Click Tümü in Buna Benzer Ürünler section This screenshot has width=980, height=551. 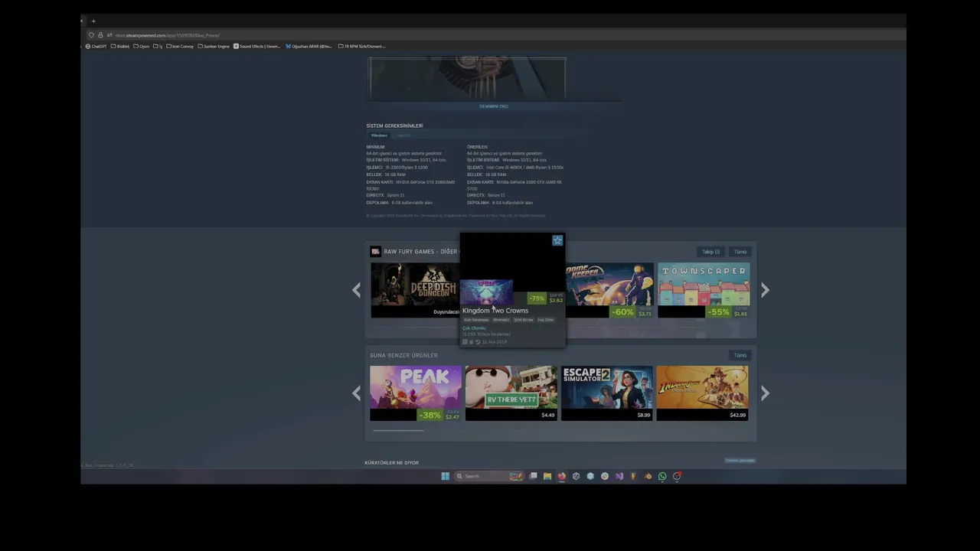pyautogui.click(x=740, y=355)
